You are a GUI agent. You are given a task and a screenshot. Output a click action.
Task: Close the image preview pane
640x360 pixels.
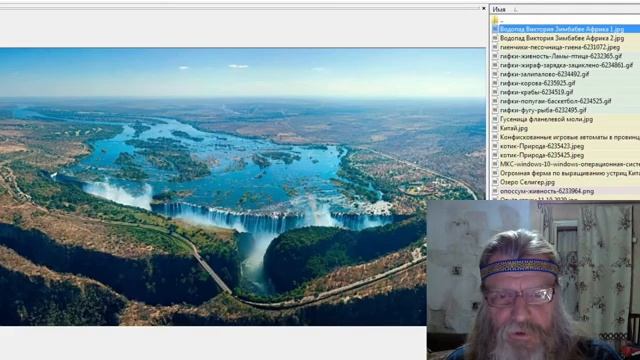click(x=484, y=8)
